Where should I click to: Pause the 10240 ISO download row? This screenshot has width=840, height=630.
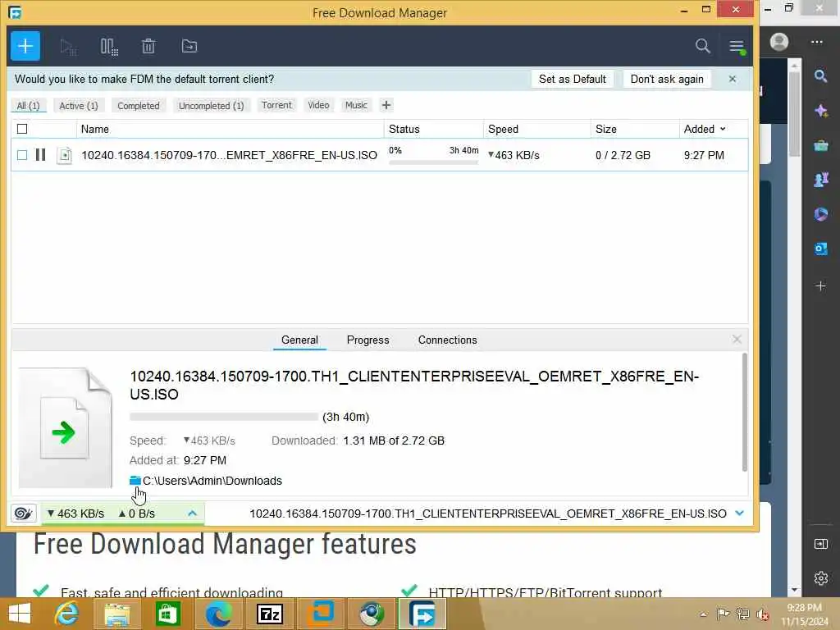[40, 155]
